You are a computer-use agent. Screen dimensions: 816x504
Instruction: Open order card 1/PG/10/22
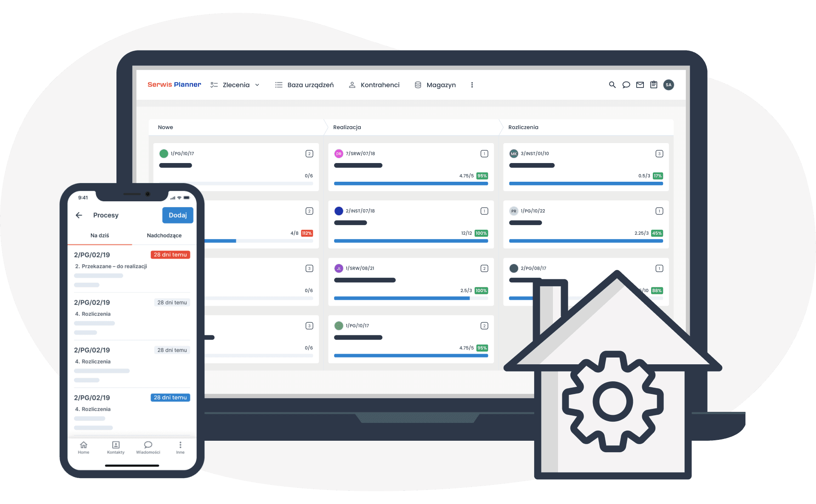[x=586, y=224]
